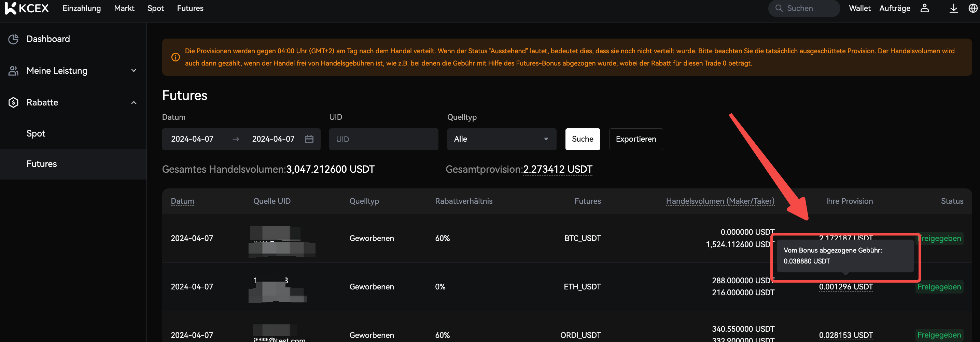Viewport: 980px width, 342px height.
Task: Open the language globe icon
Action: [x=972, y=8]
